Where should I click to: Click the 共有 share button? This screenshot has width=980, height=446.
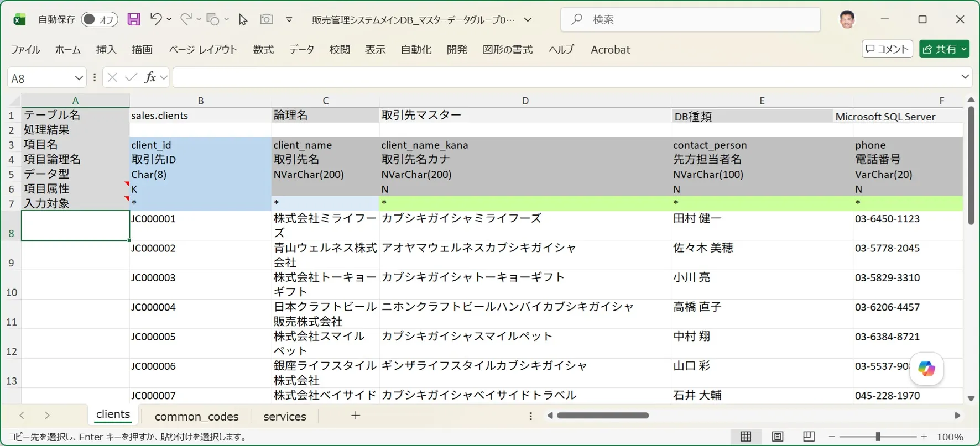(x=944, y=49)
